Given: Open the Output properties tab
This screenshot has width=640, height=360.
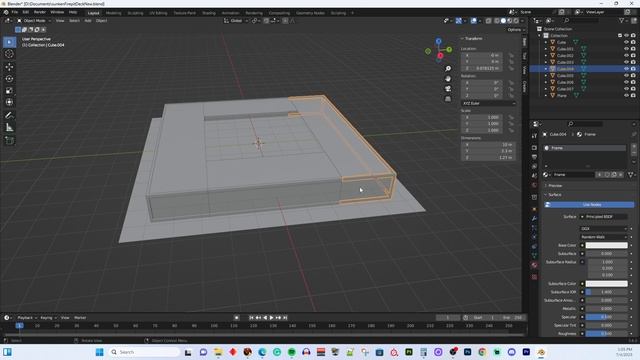Looking at the screenshot, I should 534,157.
